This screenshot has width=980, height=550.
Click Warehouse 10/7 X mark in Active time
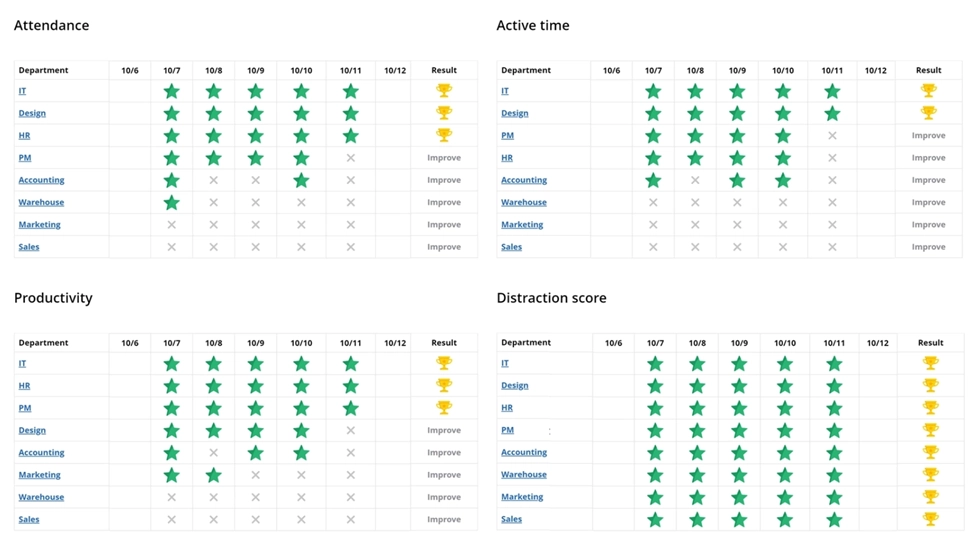pyautogui.click(x=653, y=202)
